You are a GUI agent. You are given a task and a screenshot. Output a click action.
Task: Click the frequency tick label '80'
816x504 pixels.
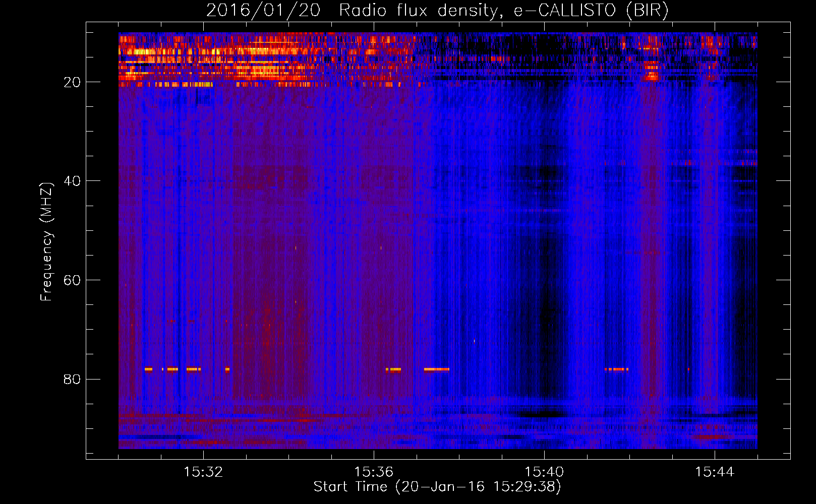click(72, 380)
